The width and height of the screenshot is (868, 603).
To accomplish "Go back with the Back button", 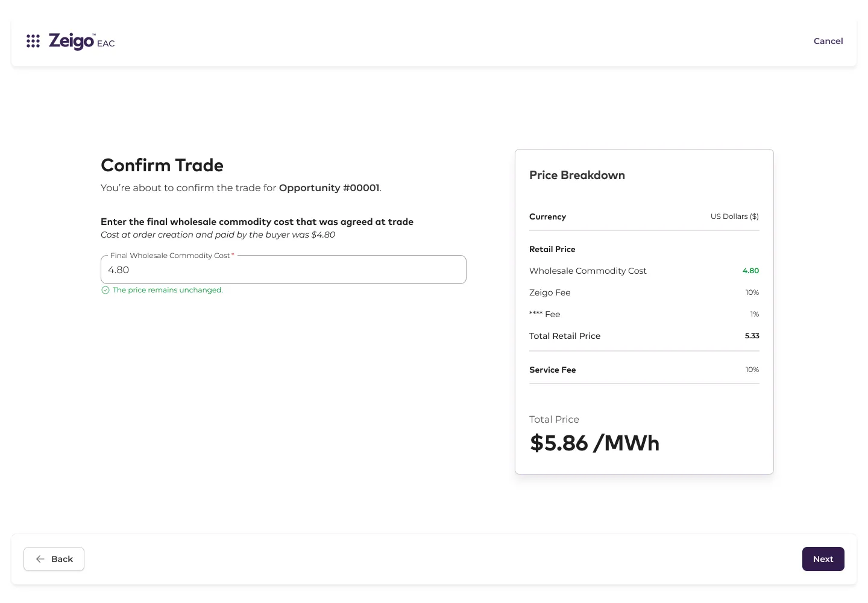I will pyautogui.click(x=54, y=559).
